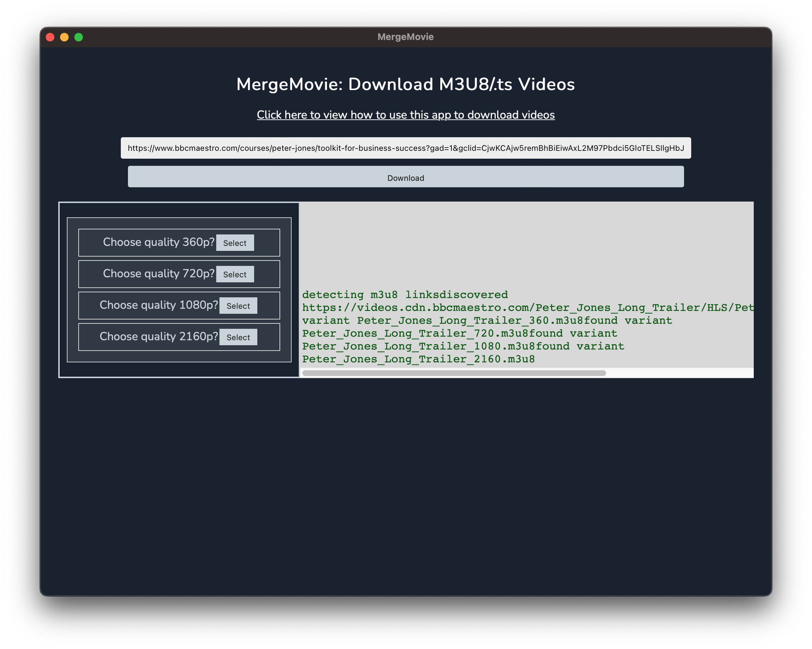
Task: Open the how-to-use instructions link
Action: click(405, 115)
